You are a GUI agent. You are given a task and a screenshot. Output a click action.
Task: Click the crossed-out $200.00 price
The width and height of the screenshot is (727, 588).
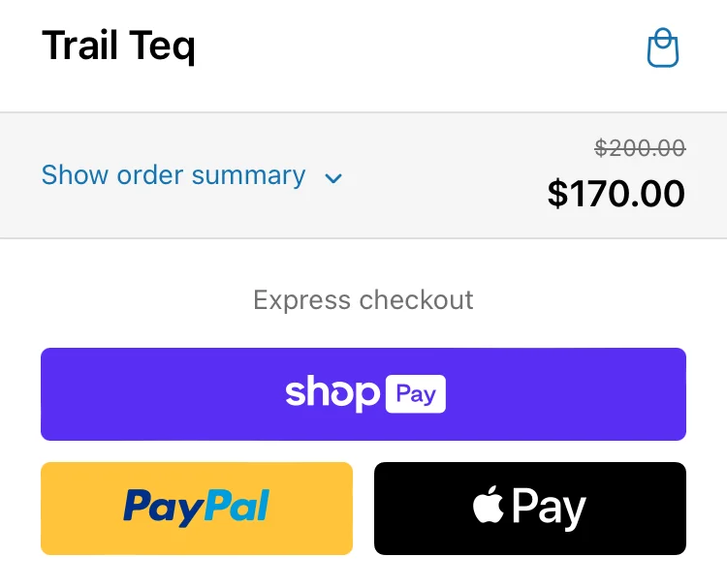[640, 148]
